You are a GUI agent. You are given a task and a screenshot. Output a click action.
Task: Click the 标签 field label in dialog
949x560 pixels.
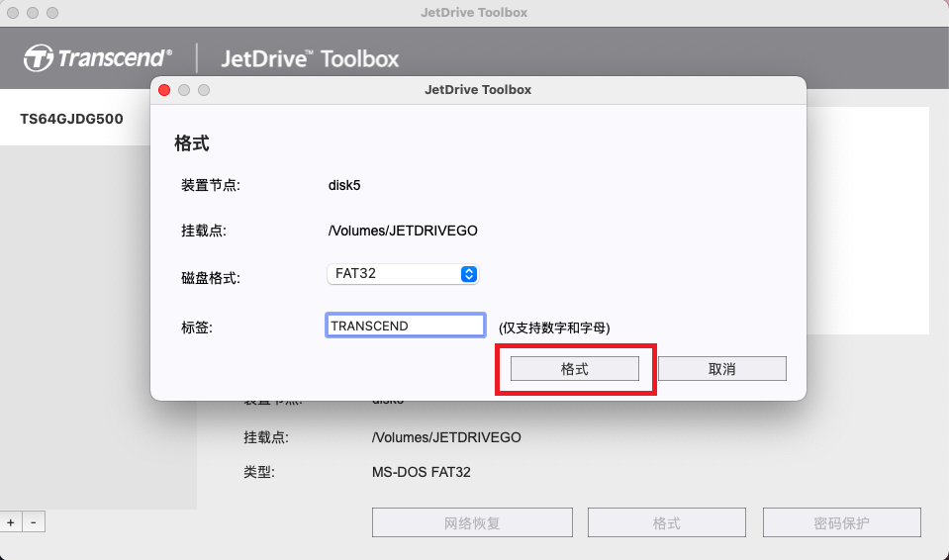[197, 327]
